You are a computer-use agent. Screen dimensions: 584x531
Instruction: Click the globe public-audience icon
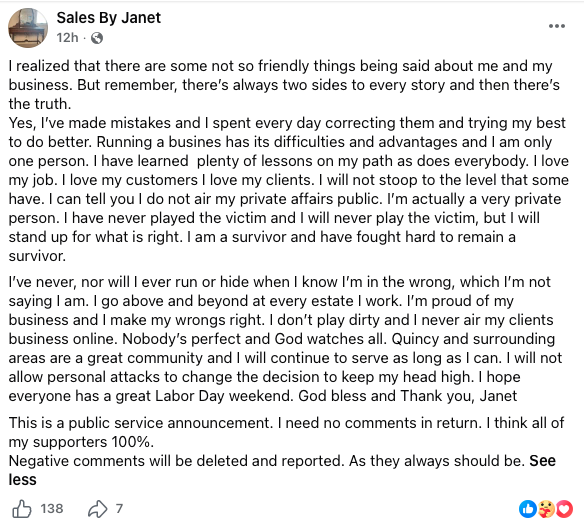click(x=97, y=38)
